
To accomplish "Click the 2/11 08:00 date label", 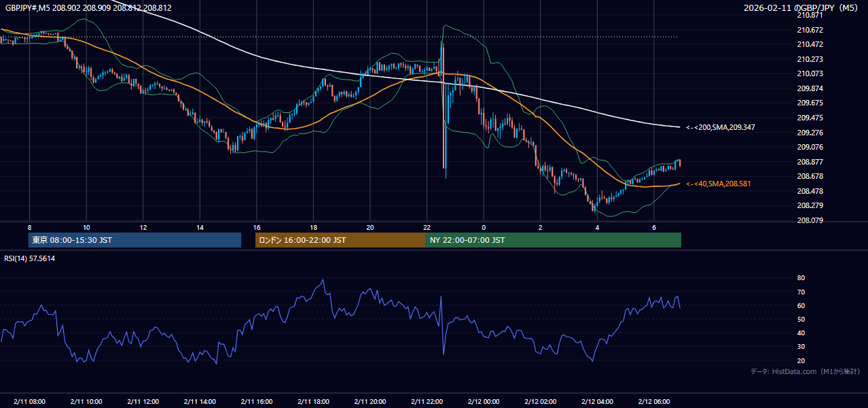I will coord(29,402).
